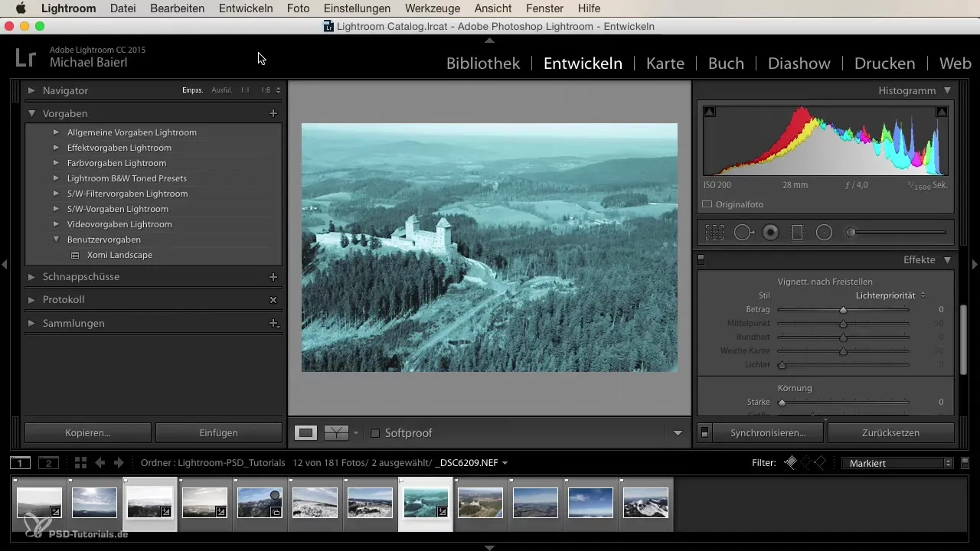
Task: Enable the Softproof checkbox
Action: 374,432
